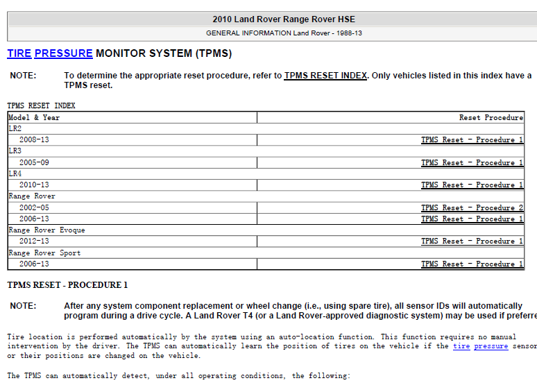This screenshot has height=392, width=537.
Task: Click the 'Range Rover Sport' model row
Action: 266,253
